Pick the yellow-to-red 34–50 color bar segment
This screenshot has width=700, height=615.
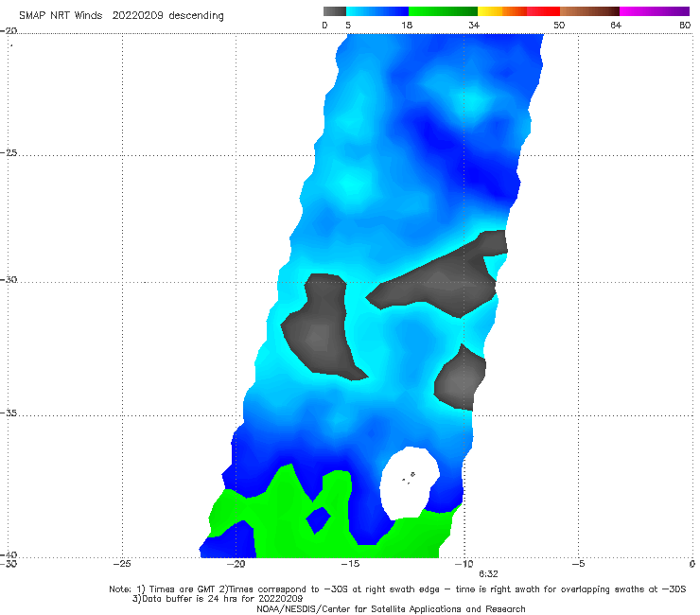pyautogui.click(x=518, y=11)
